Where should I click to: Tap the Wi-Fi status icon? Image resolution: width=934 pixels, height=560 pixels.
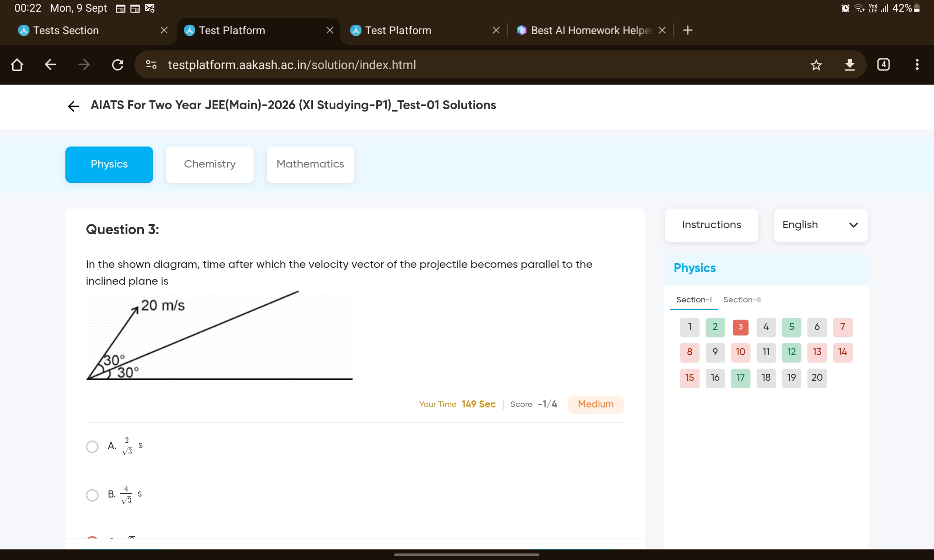pyautogui.click(x=859, y=8)
